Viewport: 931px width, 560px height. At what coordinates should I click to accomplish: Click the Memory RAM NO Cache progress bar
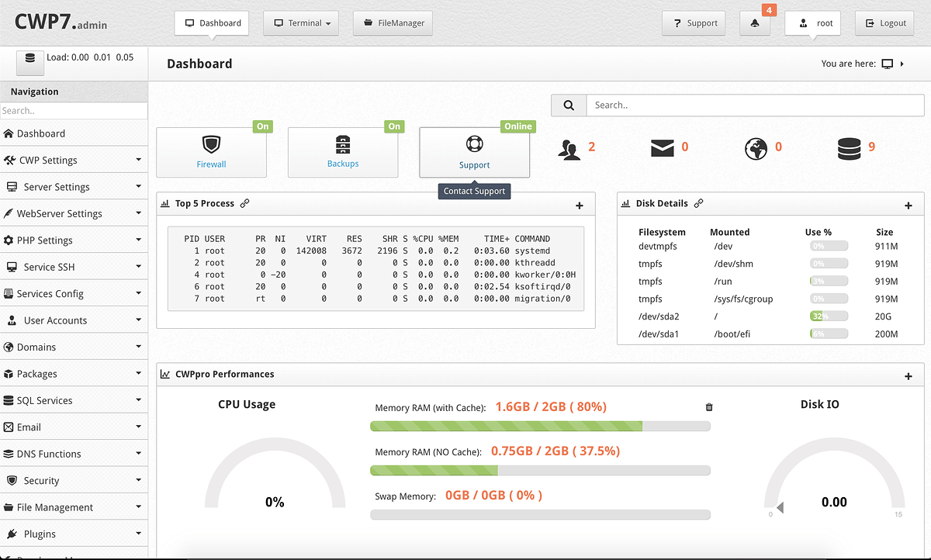[x=540, y=470]
